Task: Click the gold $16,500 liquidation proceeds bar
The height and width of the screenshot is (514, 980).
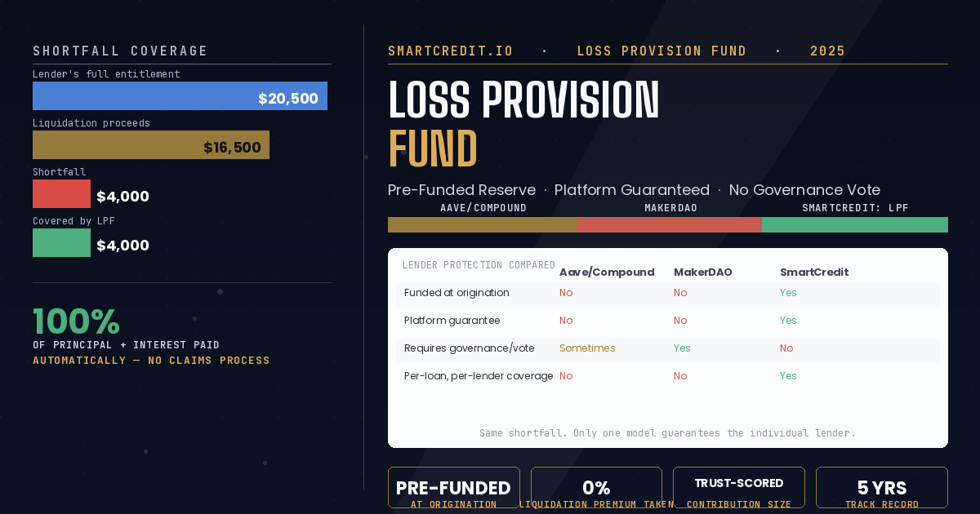Action: (151, 144)
